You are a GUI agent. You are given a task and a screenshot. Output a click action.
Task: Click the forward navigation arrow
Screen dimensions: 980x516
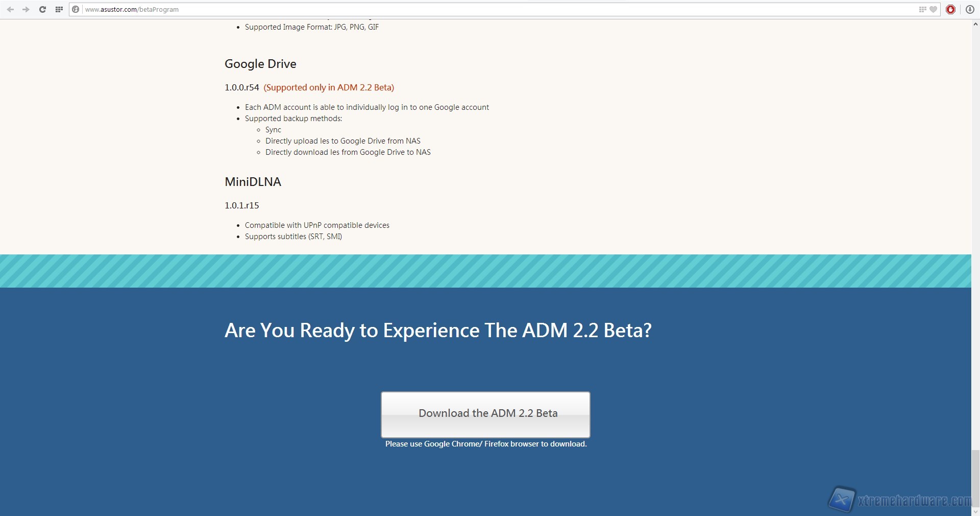(26, 9)
